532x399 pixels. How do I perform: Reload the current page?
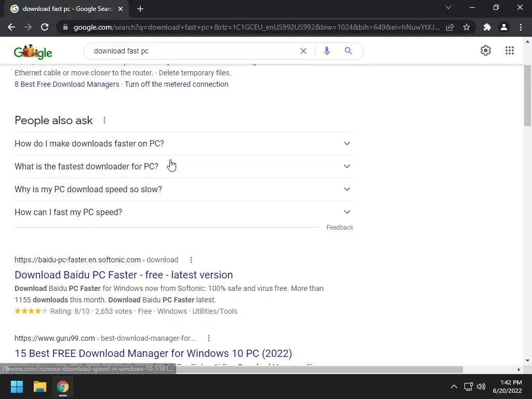[x=45, y=27]
